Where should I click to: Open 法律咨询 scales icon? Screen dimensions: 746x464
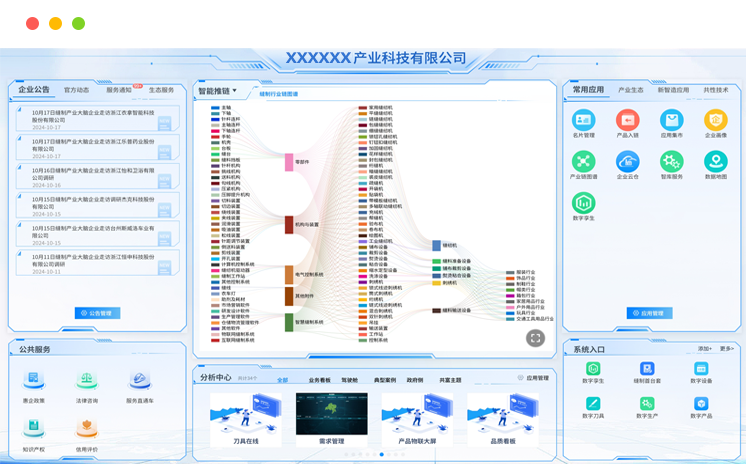[87, 381]
